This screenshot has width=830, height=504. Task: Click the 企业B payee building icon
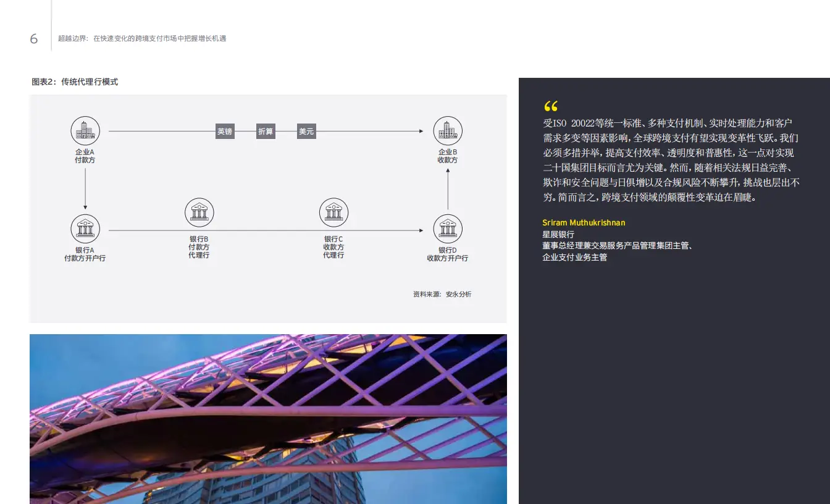tap(448, 131)
